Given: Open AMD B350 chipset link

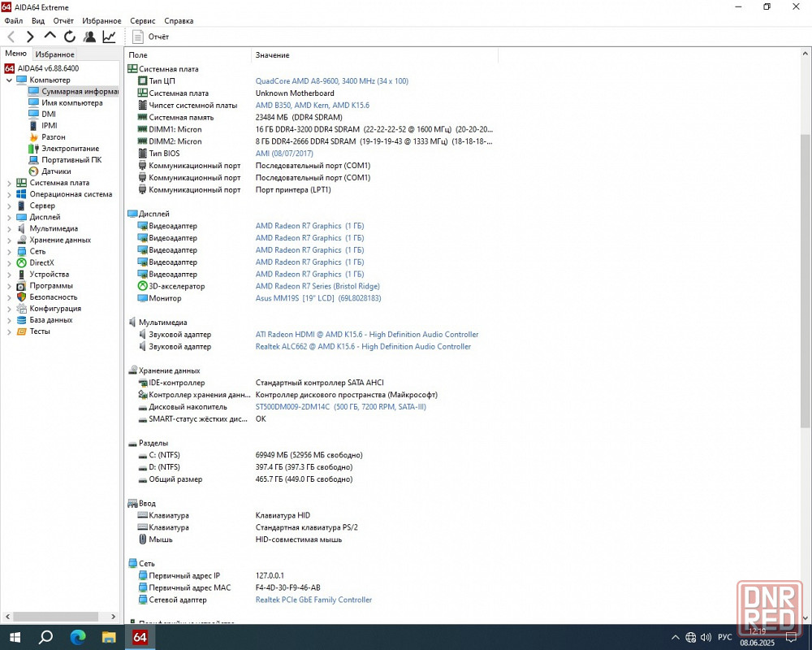Looking at the screenshot, I should pos(313,106).
